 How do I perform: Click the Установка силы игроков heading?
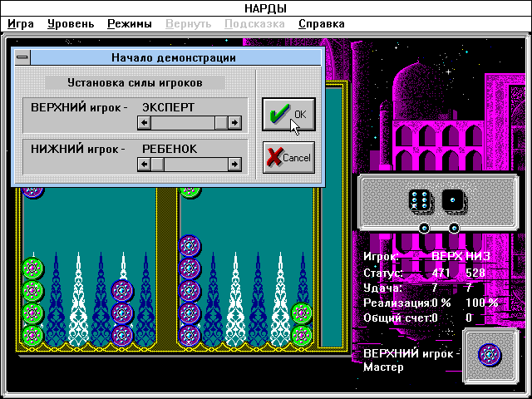135,82
